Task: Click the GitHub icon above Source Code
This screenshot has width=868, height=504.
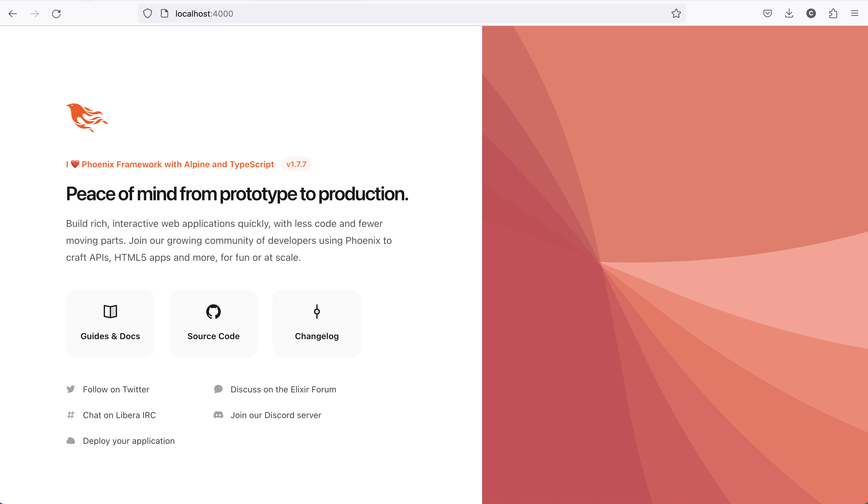Action: pyautogui.click(x=214, y=311)
